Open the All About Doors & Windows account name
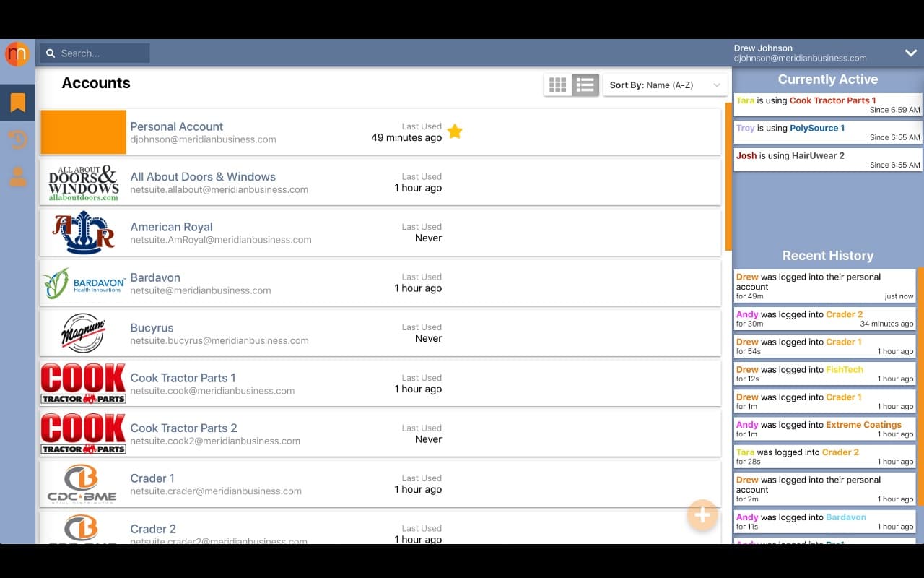This screenshot has height=578, width=924. pyautogui.click(x=203, y=176)
